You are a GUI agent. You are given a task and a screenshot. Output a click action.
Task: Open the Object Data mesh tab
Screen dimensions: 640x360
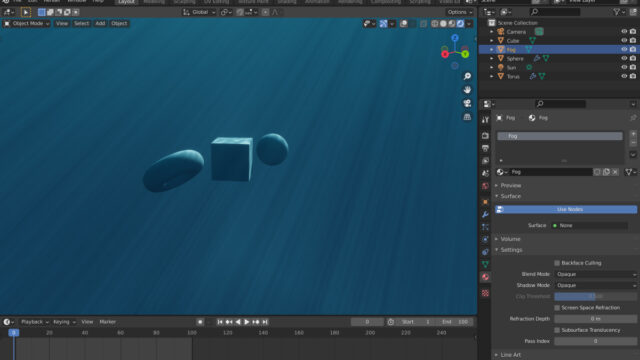(x=485, y=264)
